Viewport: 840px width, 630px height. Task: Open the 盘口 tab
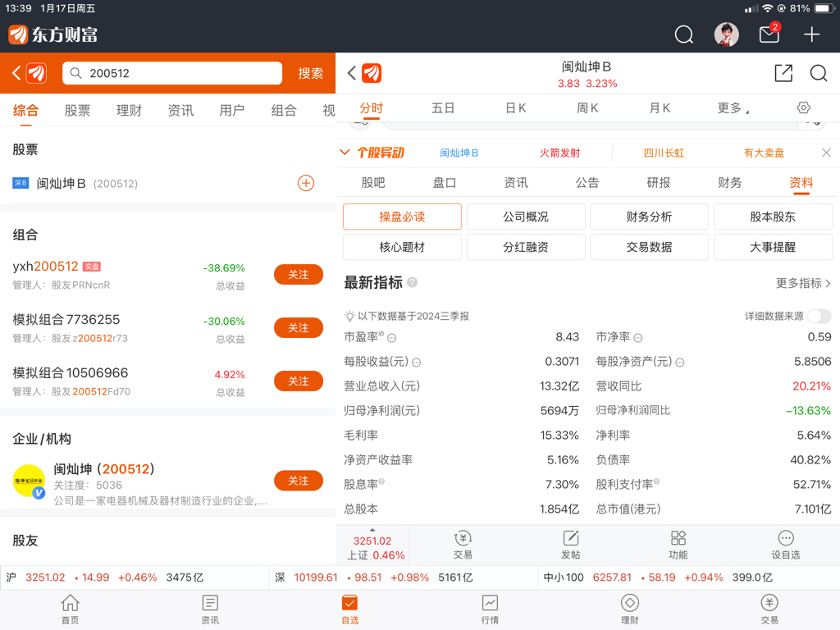(x=444, y=183)
